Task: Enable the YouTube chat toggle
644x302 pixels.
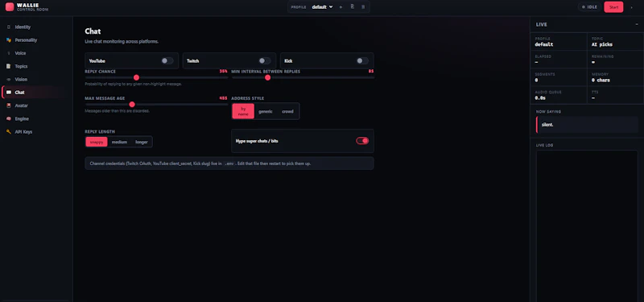Action: (x=167, y=61)
